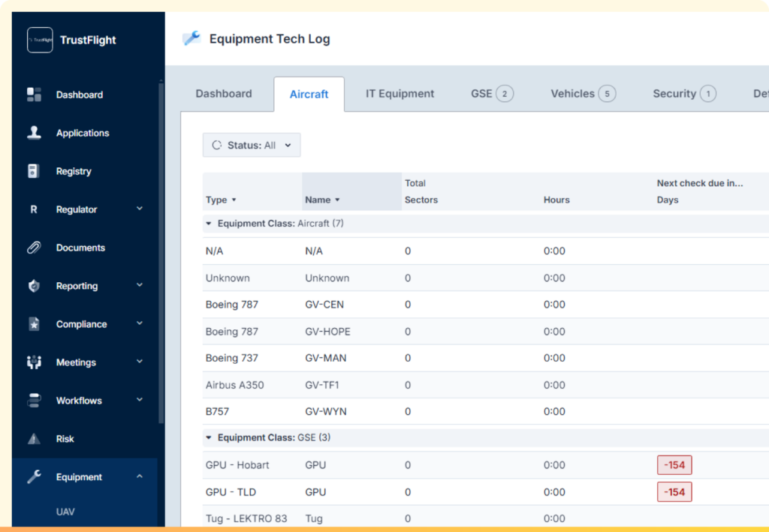
Task: Expand the Regulator sidebar section
Action: (x=139, y=209)
